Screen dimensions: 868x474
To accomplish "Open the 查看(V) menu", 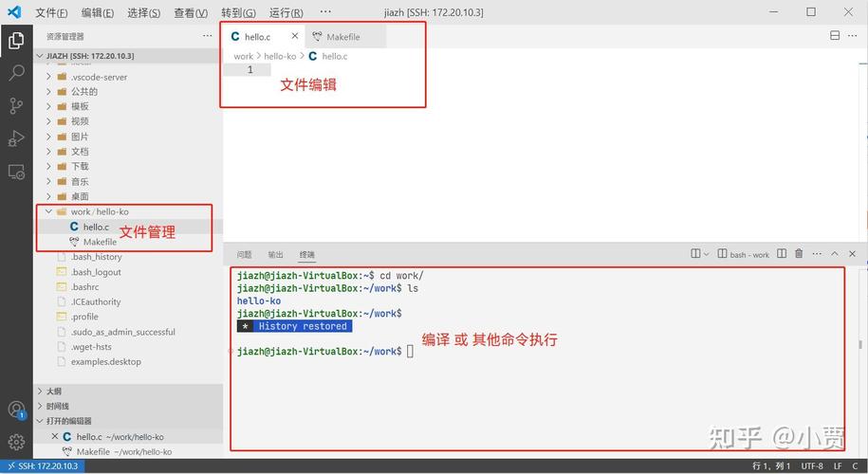I will point(191,12).
